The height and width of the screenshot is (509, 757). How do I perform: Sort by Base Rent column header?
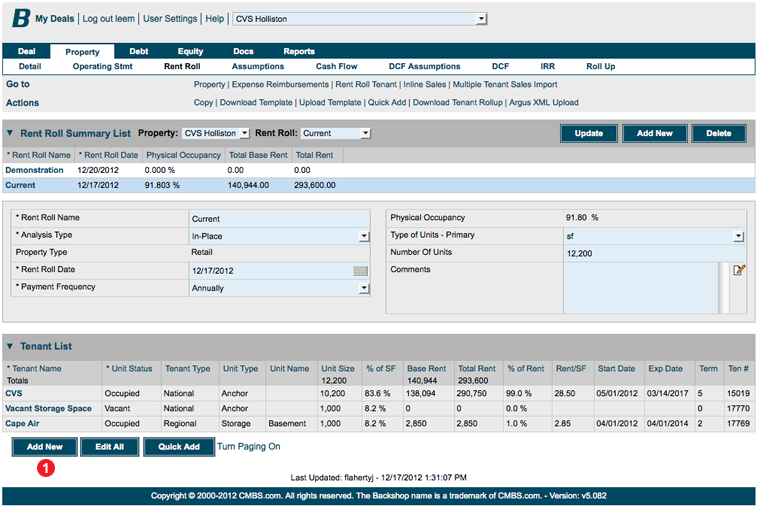point(426,368)
